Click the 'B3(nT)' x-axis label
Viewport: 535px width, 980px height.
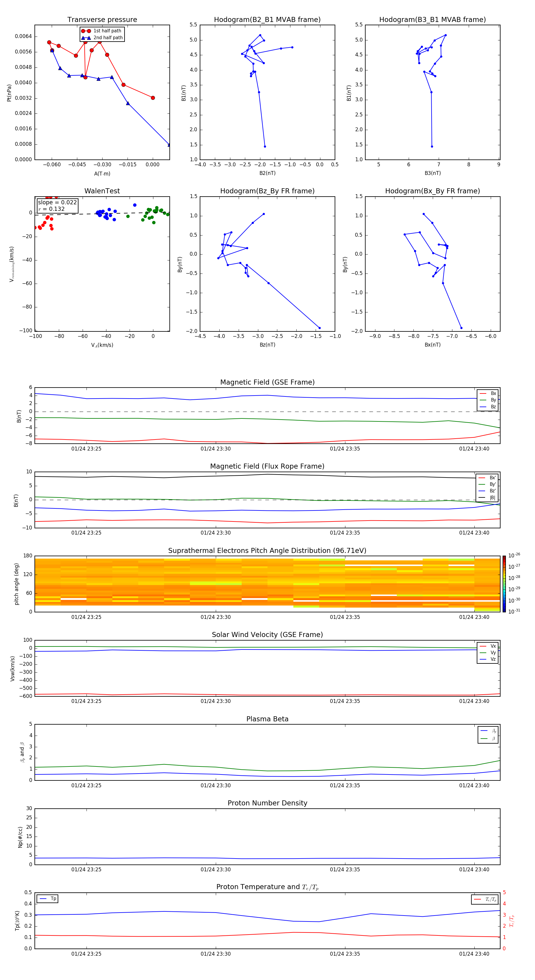432,173
